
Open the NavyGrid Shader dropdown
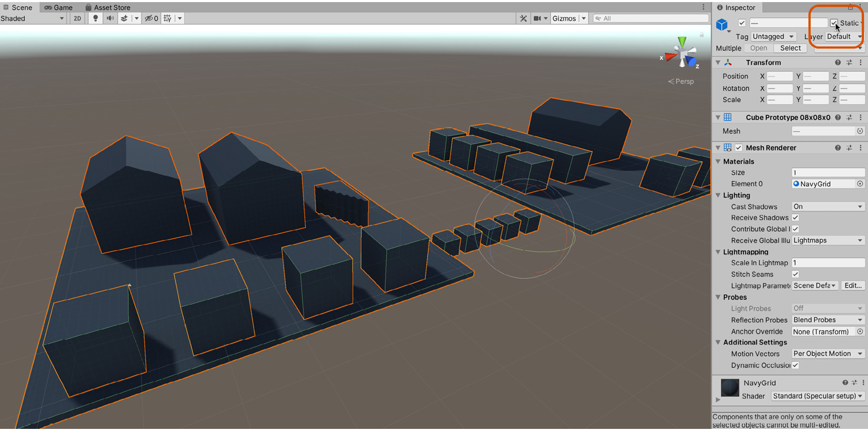tap(818, 396)
